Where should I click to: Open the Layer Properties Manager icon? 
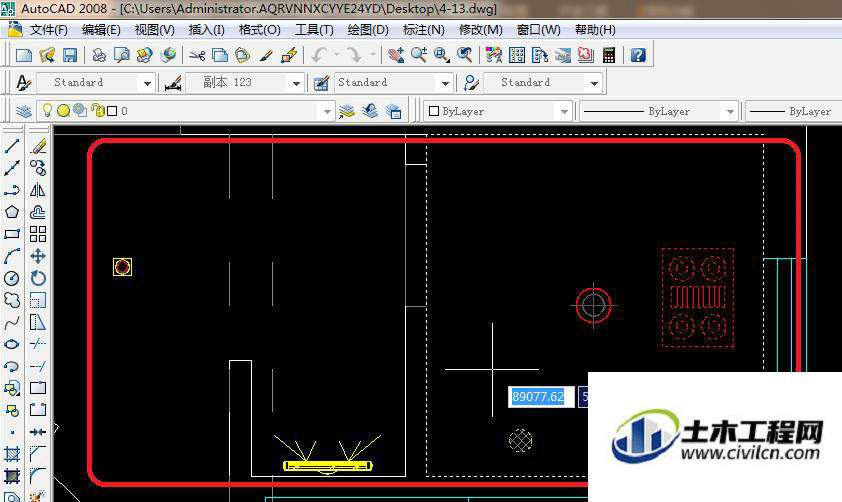(23, 111)
